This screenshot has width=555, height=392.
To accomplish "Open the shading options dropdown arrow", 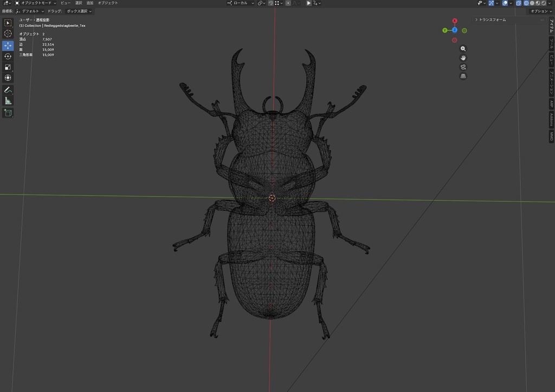I will pyautogui.click(x=550, y=3).
